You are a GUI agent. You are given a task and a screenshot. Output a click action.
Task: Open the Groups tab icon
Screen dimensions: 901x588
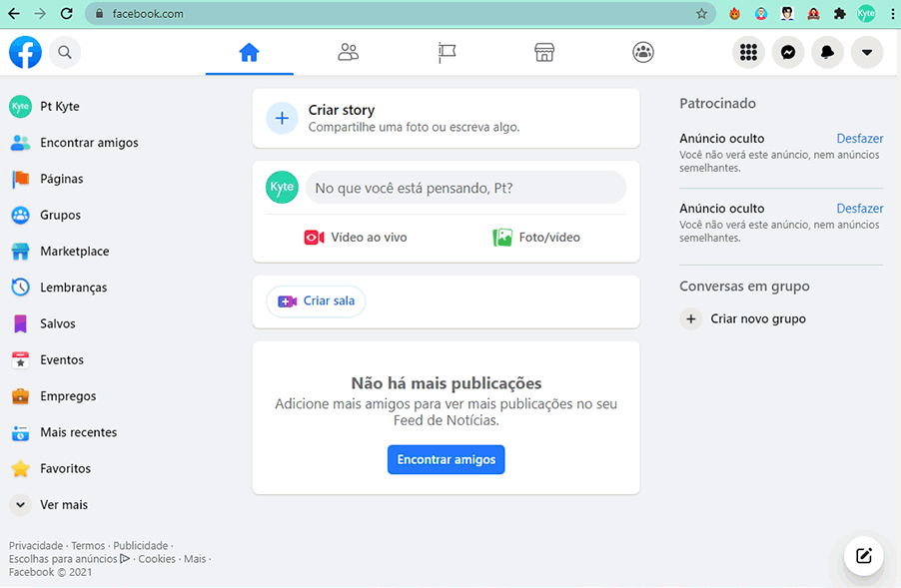(x=643, y=52)
